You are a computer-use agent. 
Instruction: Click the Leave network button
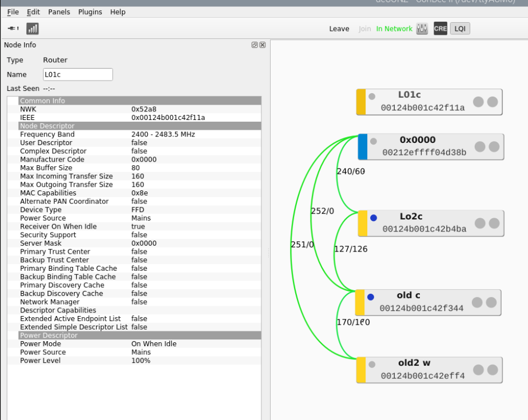point(339,29)
